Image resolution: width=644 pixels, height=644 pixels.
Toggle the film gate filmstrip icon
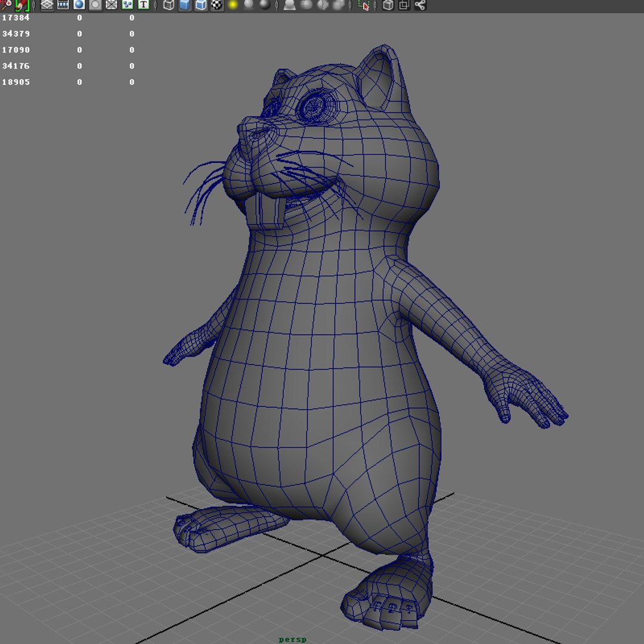point(63,5)
